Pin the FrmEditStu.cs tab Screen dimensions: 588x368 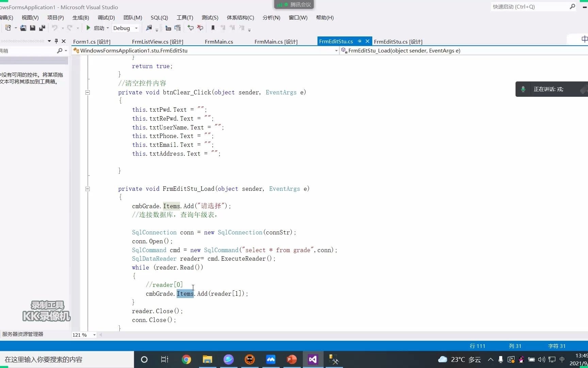tap(359, 41)
